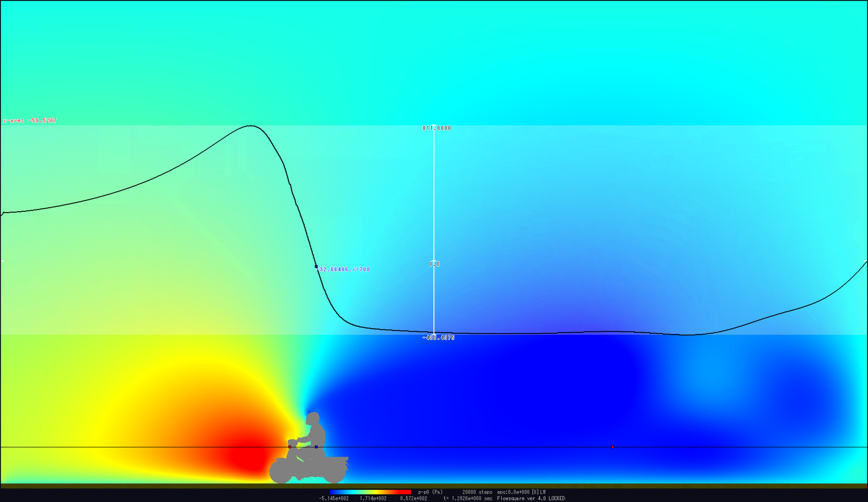Click the 0.0 zero label on the vertical axis
Image resolution: width=868 pixels, height=502 pixels.
click(434, 264)
